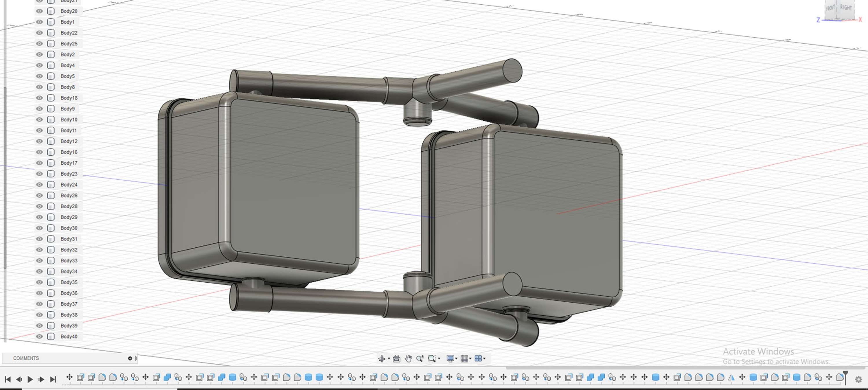Select the Orbit navigation tool

pyautogui.click(x=381, y=358)
